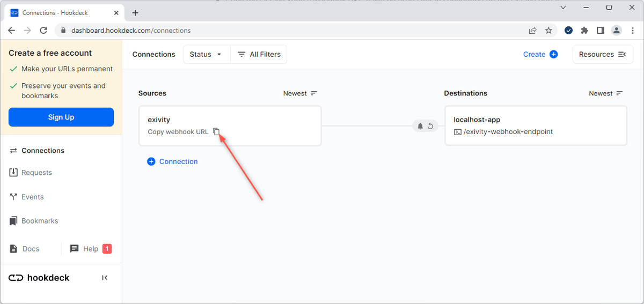Click the plus icon beside Connection
This screenshot has height=304, width=644.
(151, 161)
